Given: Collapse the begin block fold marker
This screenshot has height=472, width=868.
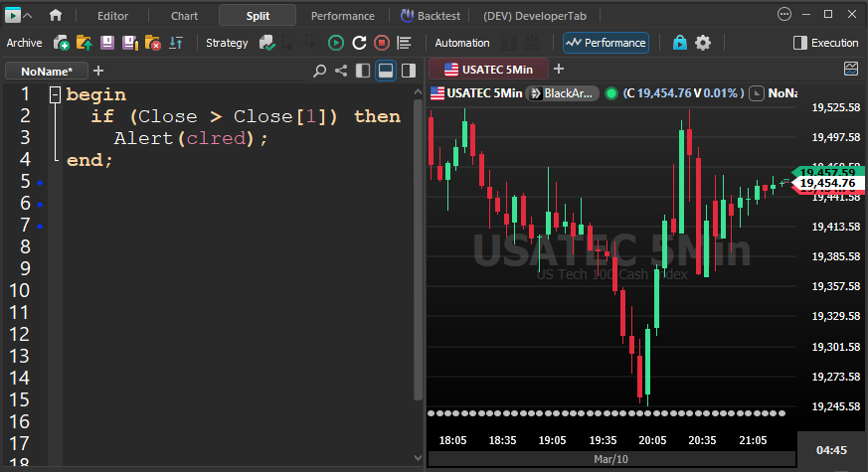Looking at the screenshot, I should (54, 94).
